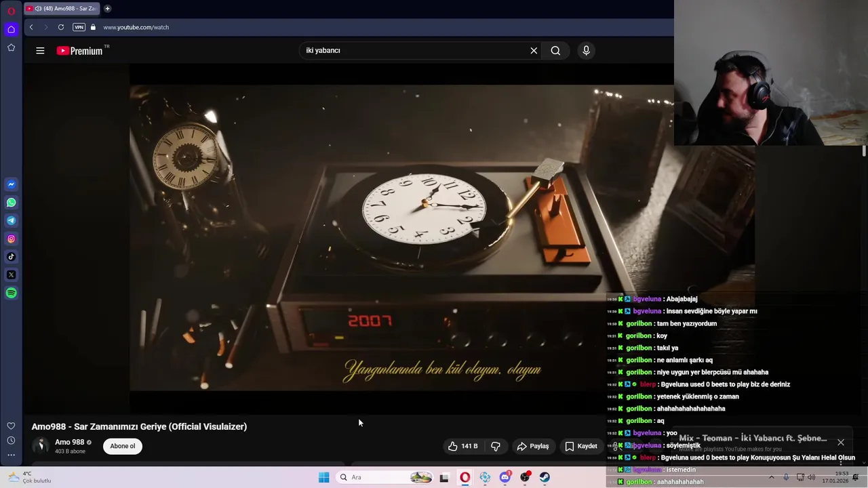Open the history clock icon in sidebar

[x=11, y=441]
